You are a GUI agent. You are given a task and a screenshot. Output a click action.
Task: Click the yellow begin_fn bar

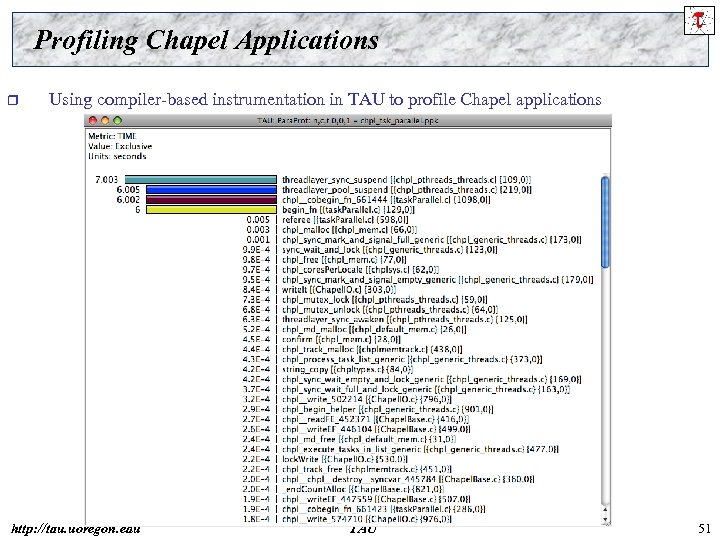211,210
